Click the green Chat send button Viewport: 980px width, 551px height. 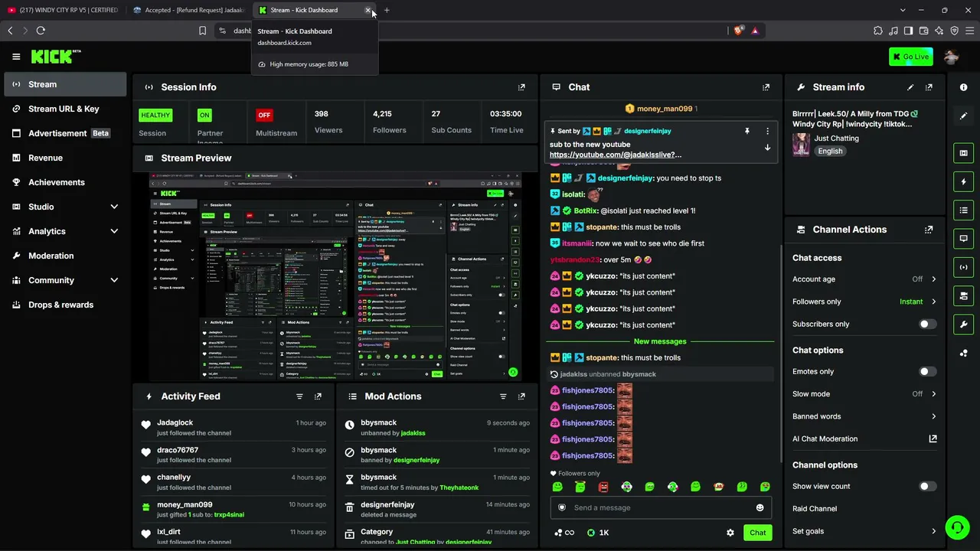tap(757, 533)
